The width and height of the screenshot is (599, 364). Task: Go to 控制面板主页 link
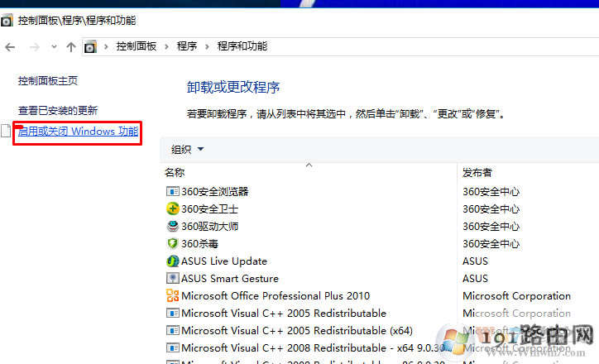pos(48,80)
